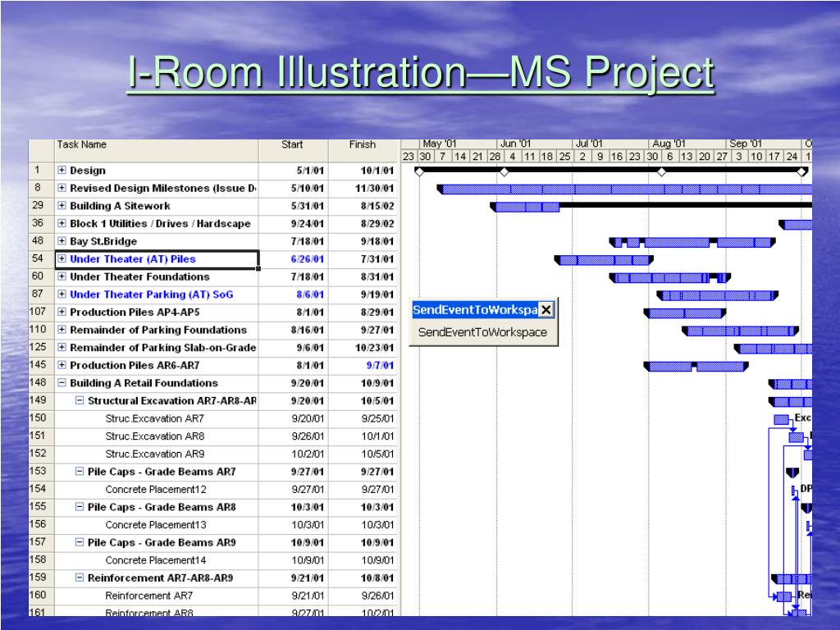This screenshot has height=630, width=840.
Task: Click the Task Name column header
Action: (157, 151)
